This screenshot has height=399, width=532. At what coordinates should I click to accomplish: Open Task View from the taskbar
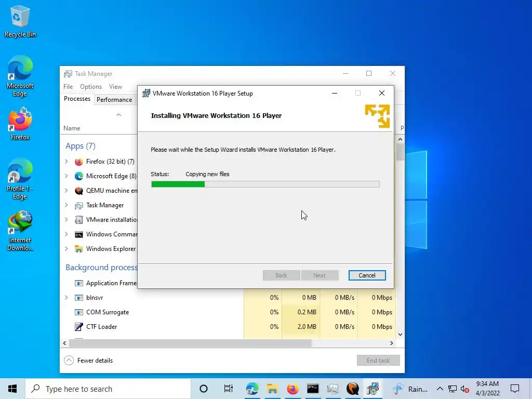point(229,389)
